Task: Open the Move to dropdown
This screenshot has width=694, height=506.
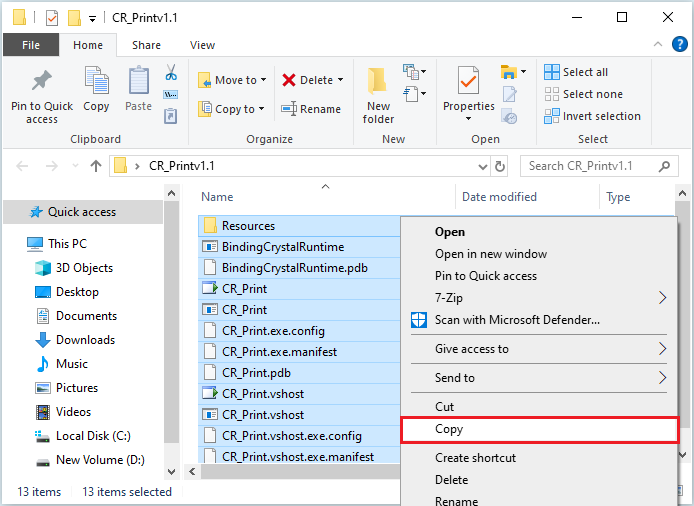Action: tap(228, 80)
